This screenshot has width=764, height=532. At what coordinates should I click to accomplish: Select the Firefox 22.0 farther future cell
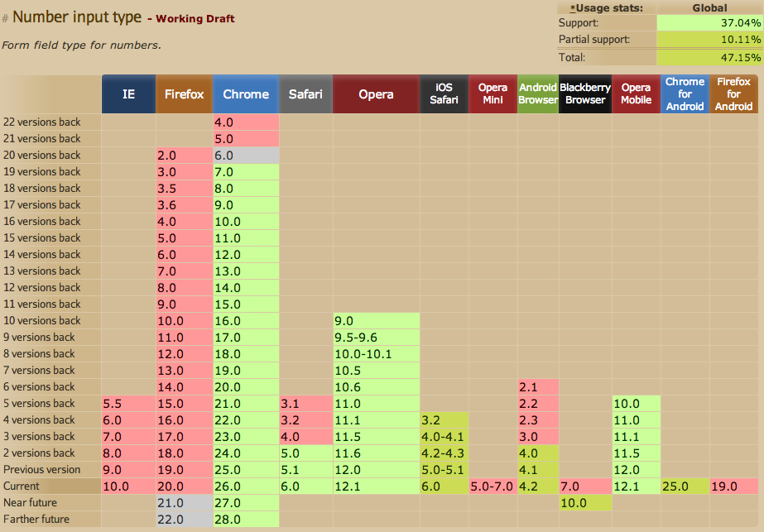tap(185, 520)
